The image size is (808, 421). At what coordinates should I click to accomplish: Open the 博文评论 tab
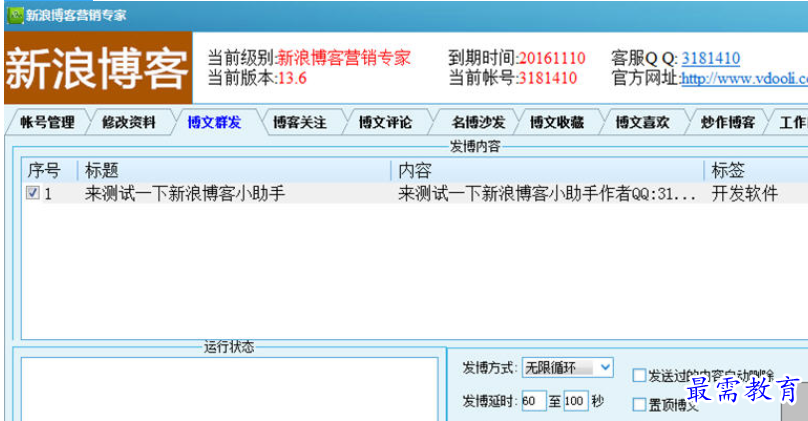(x=385, y=122)
